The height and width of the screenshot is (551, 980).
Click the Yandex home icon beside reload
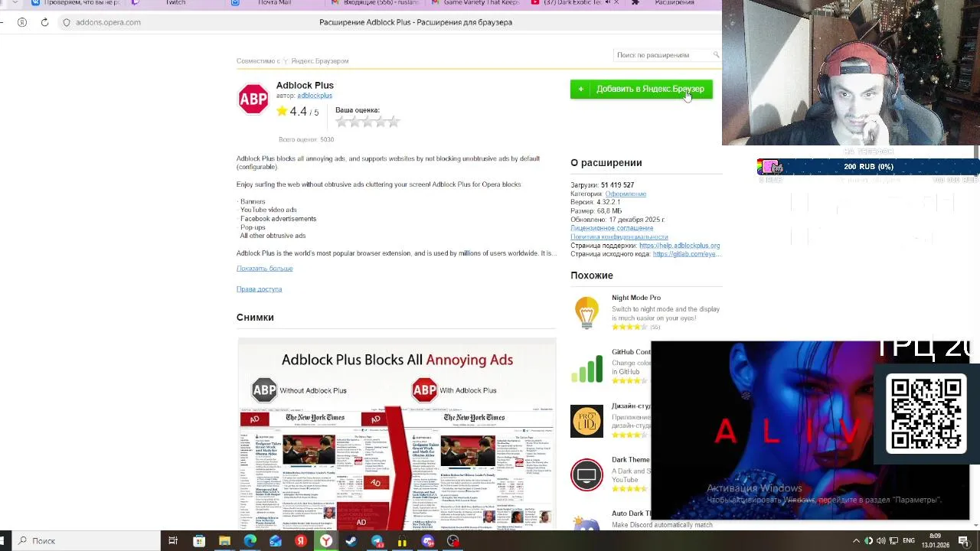click(x=22, y=22)
